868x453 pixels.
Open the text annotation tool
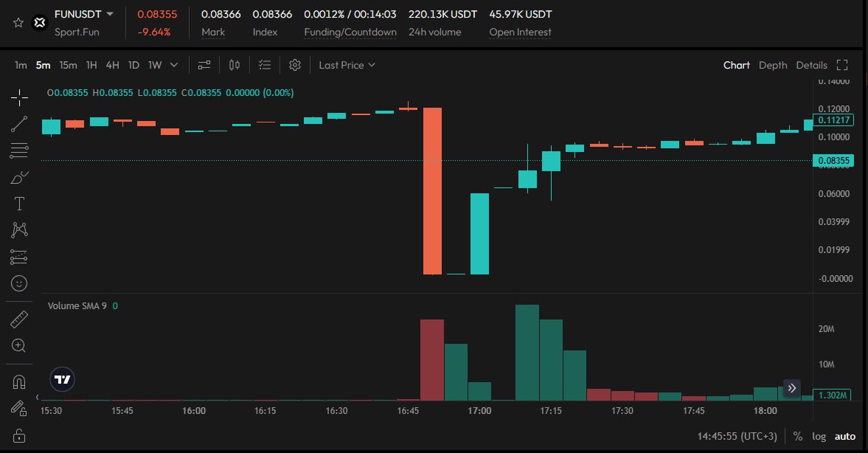tap(19, 204)
